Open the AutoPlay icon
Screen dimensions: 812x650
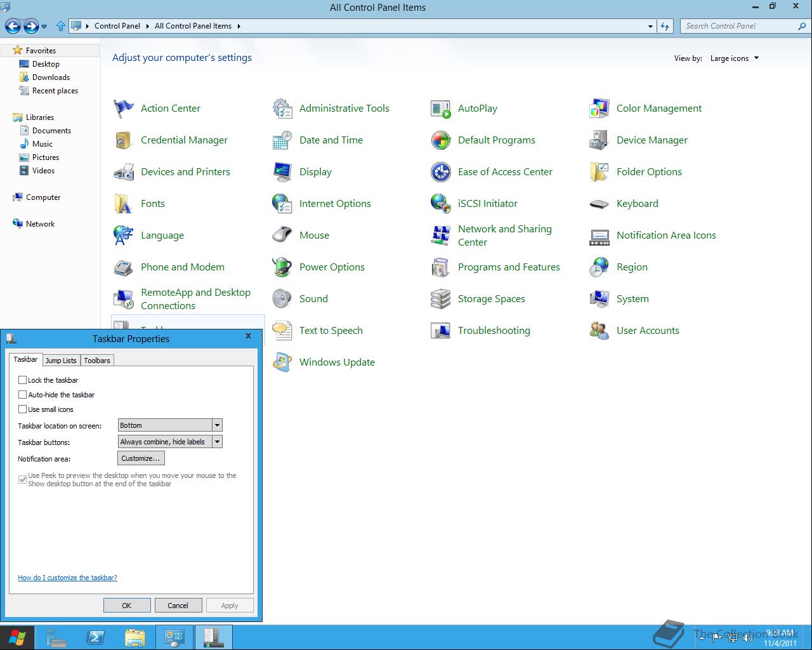tap(440, 109)
